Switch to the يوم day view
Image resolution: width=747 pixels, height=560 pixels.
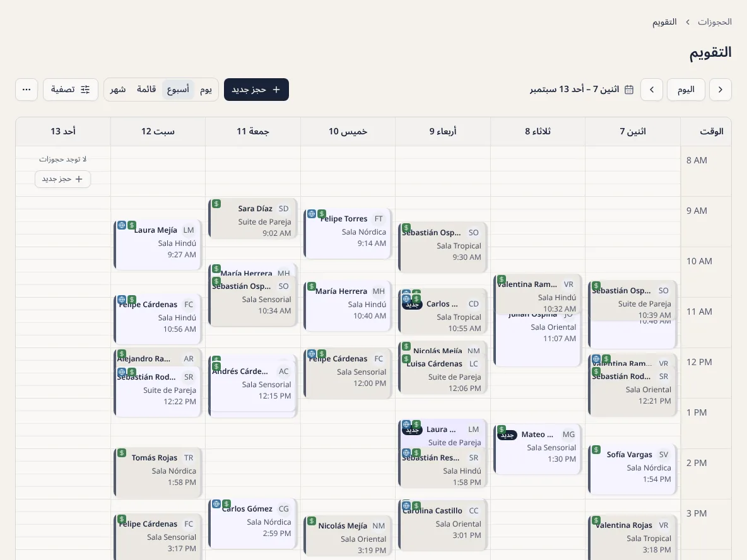coord(206,90)
